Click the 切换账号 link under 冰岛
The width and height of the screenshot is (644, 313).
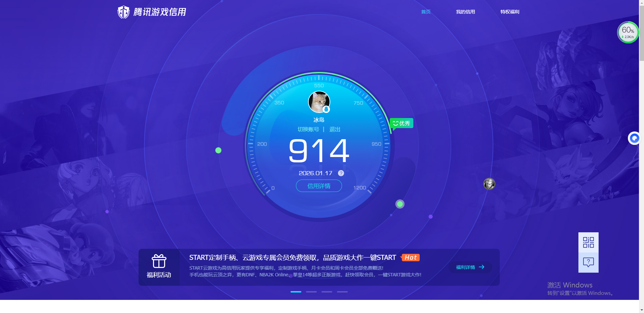[309, 129]
